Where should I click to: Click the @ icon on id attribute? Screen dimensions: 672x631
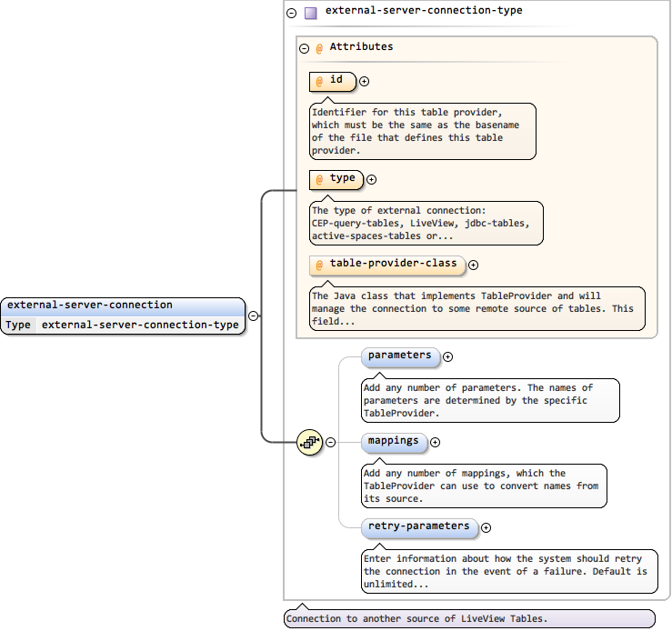(319, 82)
